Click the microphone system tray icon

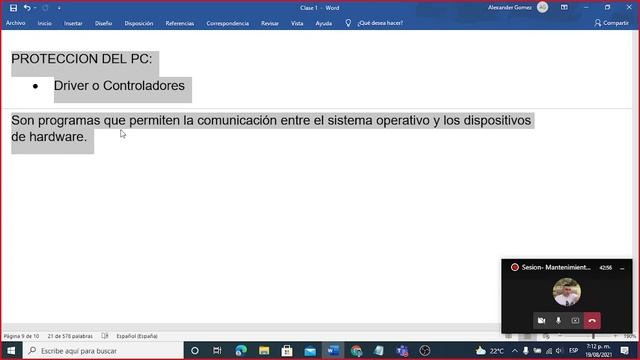(x=526, y=351)
